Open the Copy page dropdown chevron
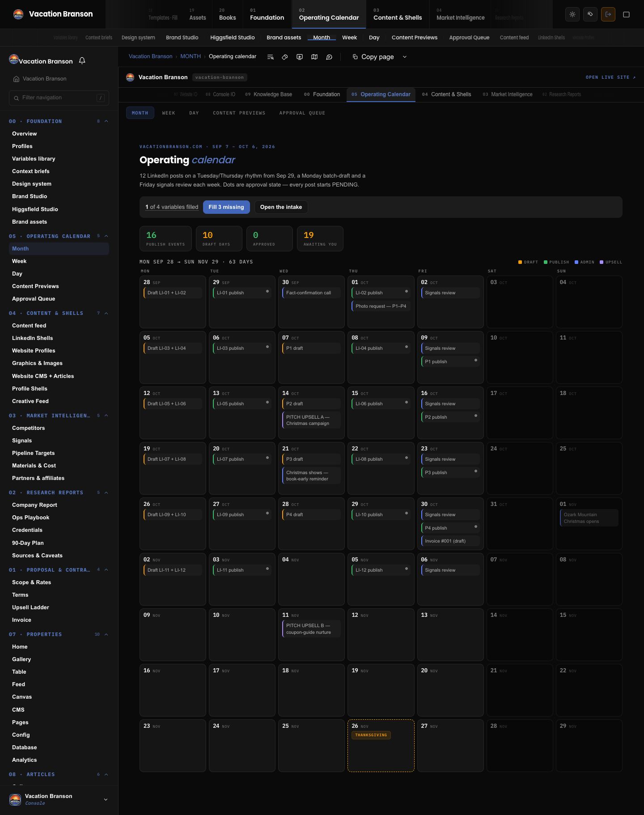The width and height of the screenshot is (644, 815). 405,57
